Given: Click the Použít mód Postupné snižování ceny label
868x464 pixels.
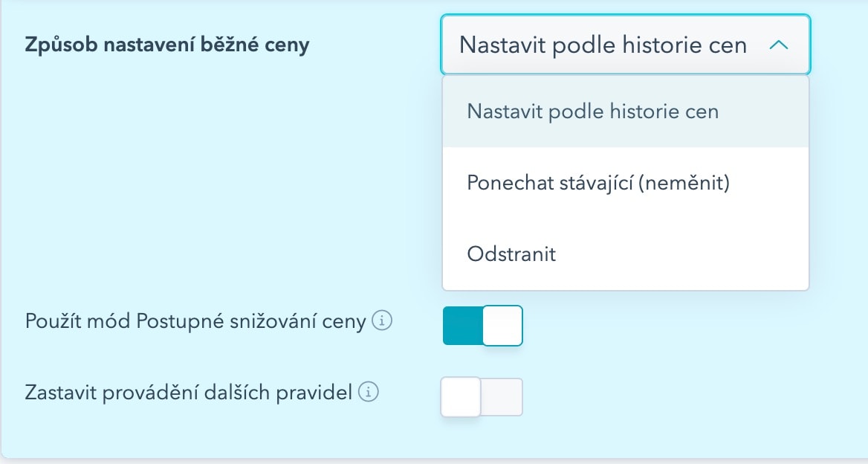Looking at the screenshot, I should [x=195, y=321].
